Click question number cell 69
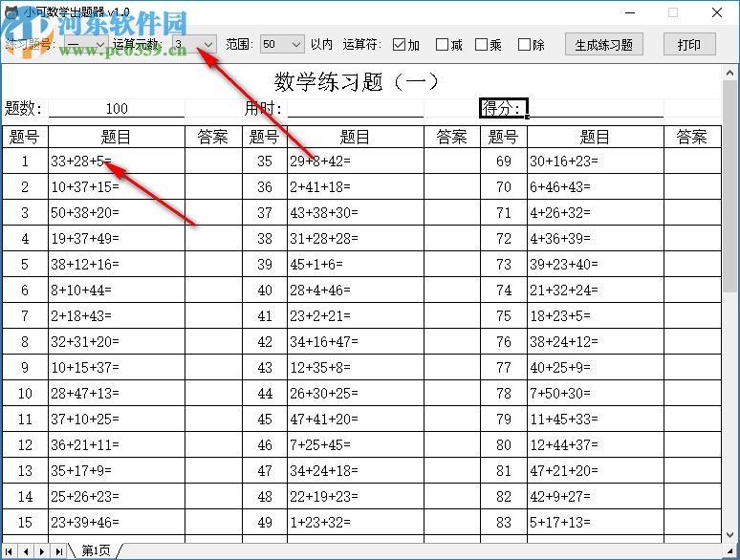740x560 pixels. coord(504,161)
